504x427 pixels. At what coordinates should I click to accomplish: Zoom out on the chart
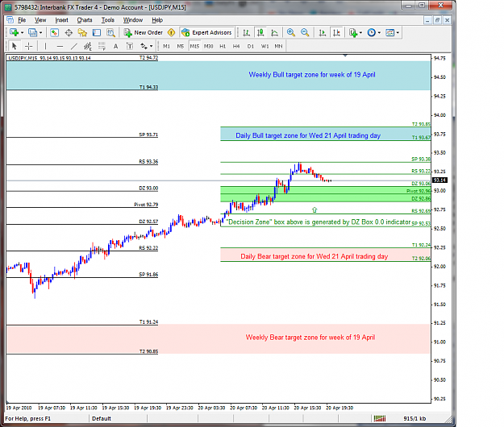click(x=305, y=32)
